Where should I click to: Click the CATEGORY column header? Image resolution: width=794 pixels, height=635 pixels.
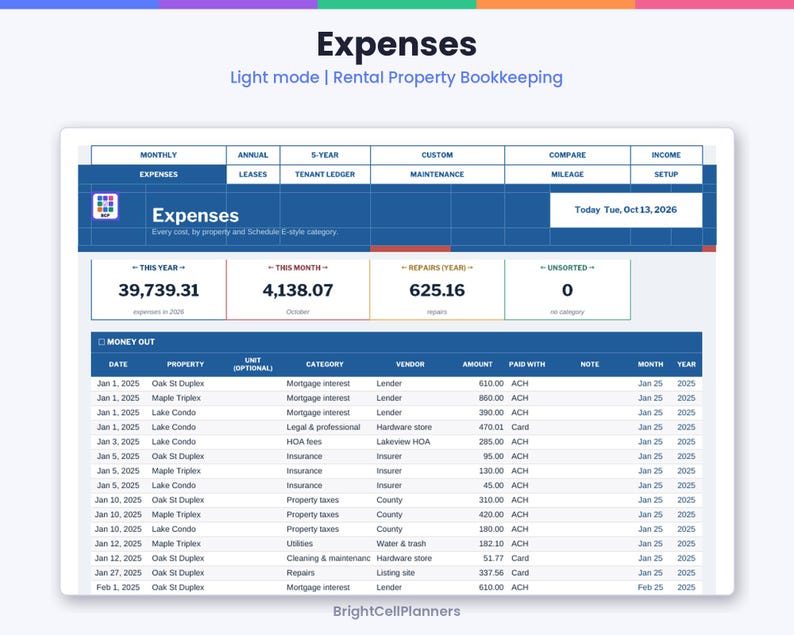coord(325,364)
